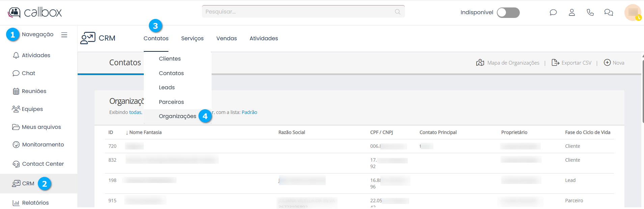Click the Mapa de Organizações icon
Image resolution: width=644 pixels, height=209 pixels.
pos(480,63)
